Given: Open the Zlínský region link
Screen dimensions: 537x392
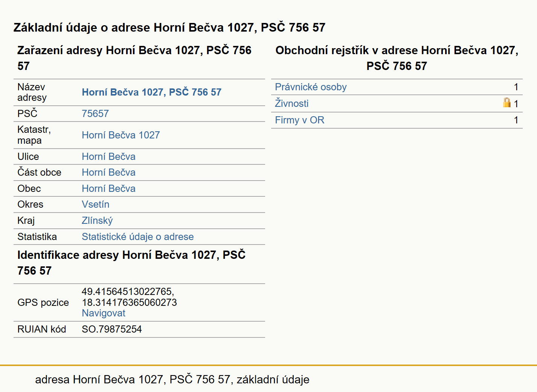Looking at the screenshot, I should click(x=97, y=220).
